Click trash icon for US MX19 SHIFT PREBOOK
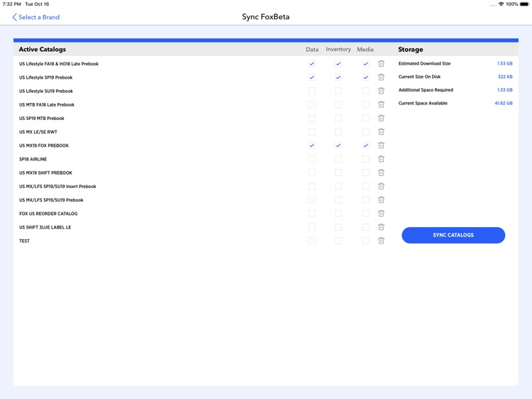 pyautogui.click(x=381, y=173)
